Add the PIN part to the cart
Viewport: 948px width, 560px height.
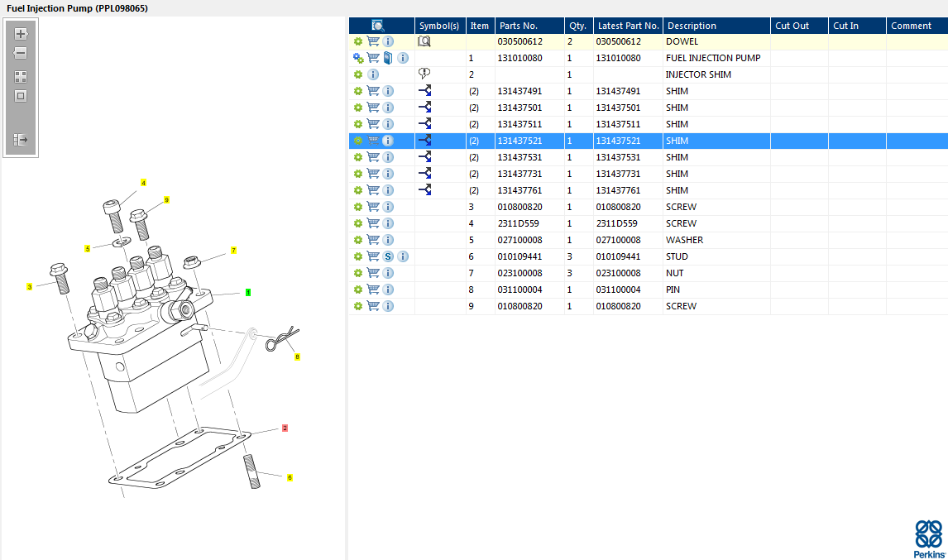click(373, 290)
